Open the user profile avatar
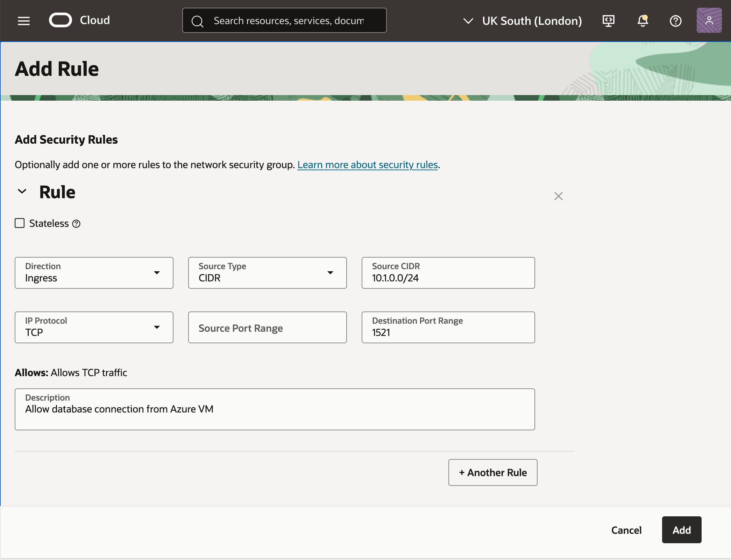731x560 pixels. pos(709,20)
